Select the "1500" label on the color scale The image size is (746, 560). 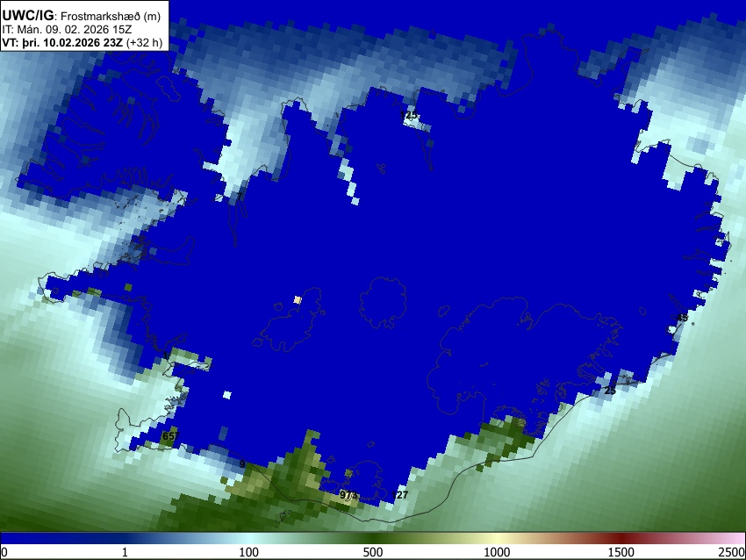(620, 552)
